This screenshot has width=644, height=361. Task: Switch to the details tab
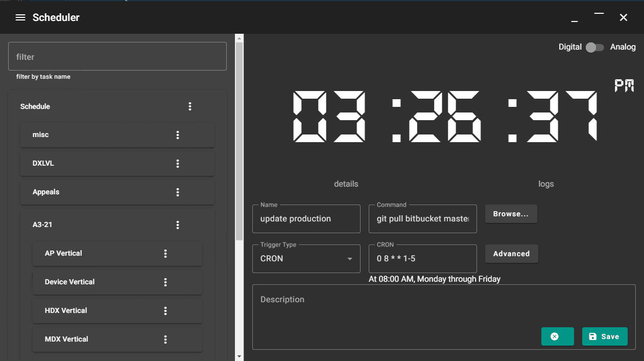[x=346, y=184]
